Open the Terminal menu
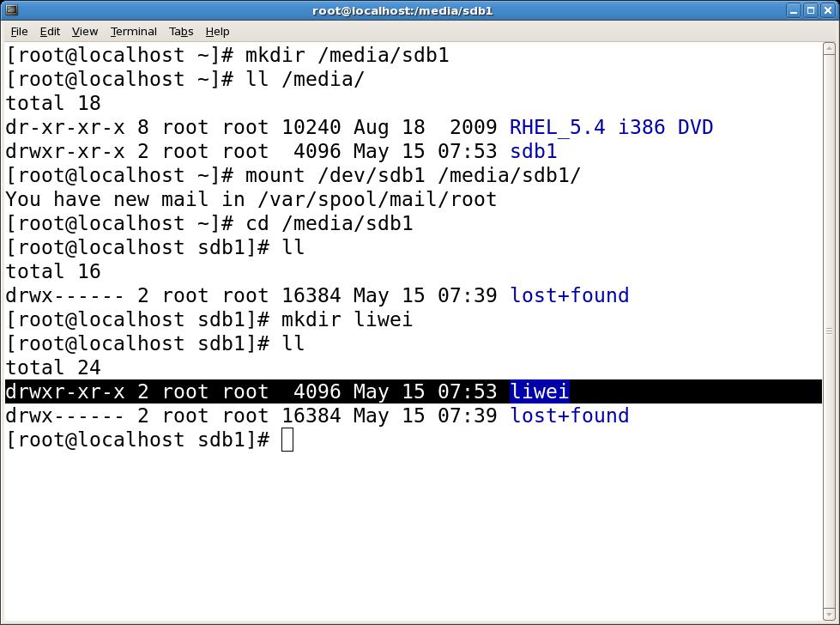Image resolution: width=840 pixels, height=625 pixels. [133, 31]
